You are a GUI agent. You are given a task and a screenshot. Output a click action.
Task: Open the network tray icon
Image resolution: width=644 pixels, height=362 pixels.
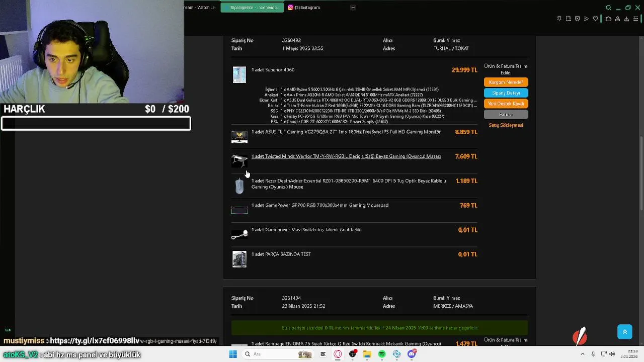(604, 354)
